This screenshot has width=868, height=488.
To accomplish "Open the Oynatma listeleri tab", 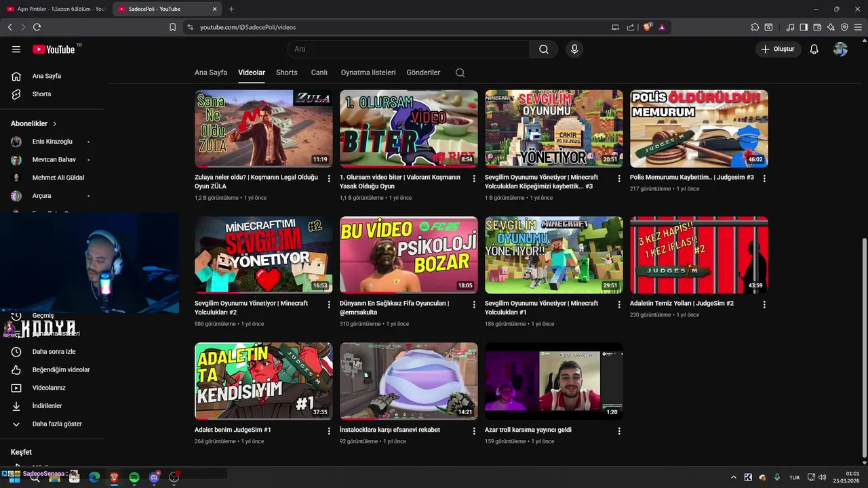I will (368, 73).
